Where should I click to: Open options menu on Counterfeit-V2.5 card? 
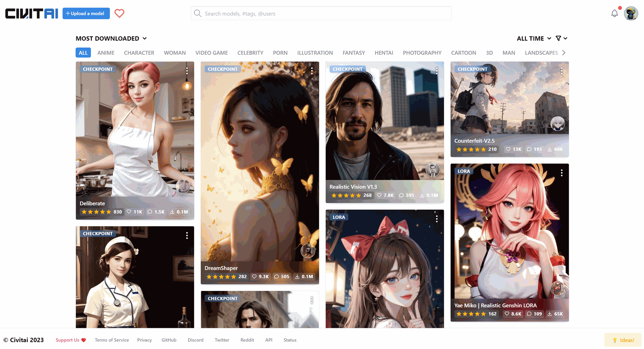[x=562, y=70]
